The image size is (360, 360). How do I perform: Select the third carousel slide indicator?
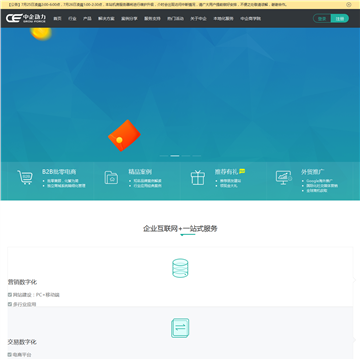(x=186, y=156)
